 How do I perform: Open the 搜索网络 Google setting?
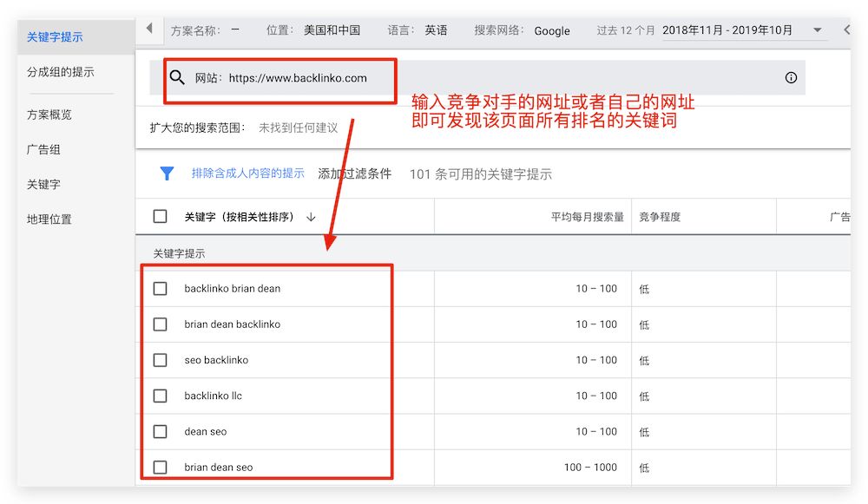[552, 30]
